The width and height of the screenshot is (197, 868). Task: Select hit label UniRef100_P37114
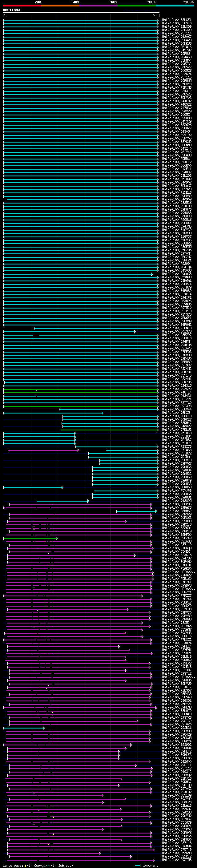click(177, 33)
